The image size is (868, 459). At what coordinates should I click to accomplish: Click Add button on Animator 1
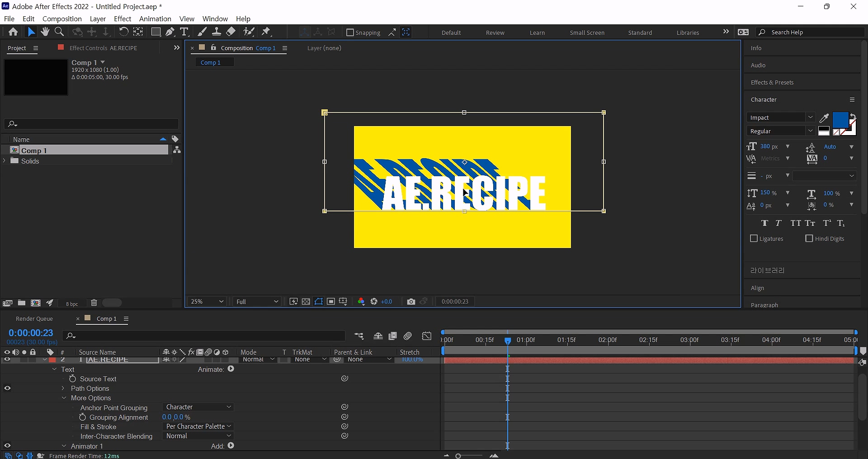231,446
